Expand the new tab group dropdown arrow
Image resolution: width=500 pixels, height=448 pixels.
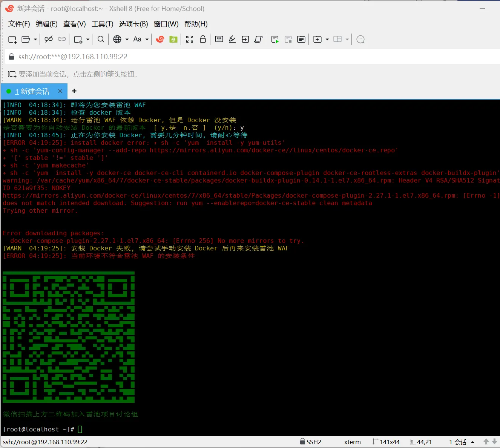tap(327, 39)
